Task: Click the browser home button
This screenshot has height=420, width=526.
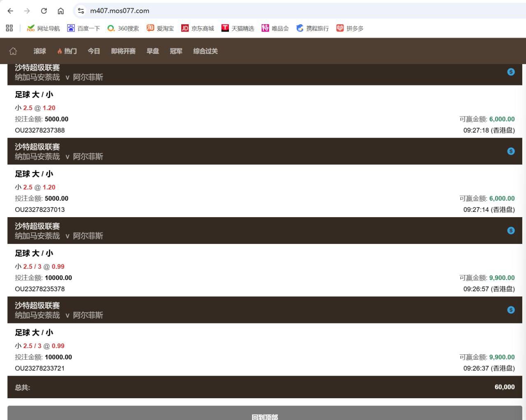Action: (60, 11)
